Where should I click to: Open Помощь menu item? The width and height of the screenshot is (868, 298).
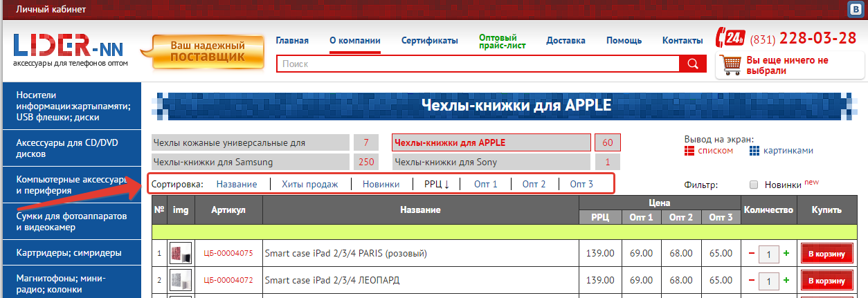pos(624,41)
